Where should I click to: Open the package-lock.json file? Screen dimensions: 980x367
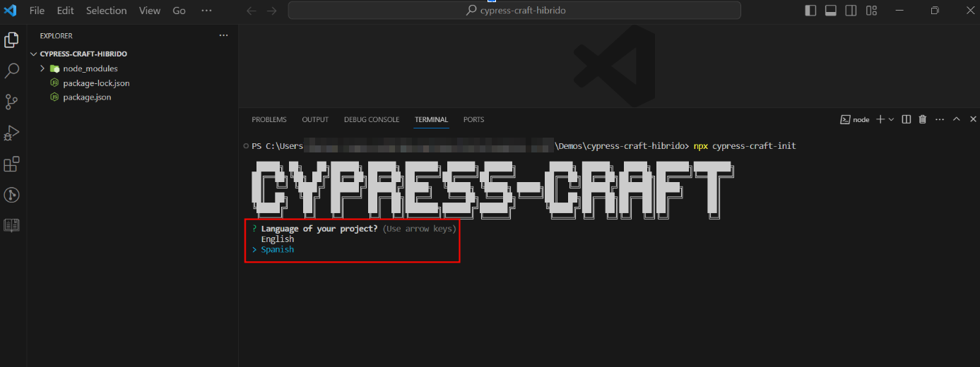tap(96, 83)
